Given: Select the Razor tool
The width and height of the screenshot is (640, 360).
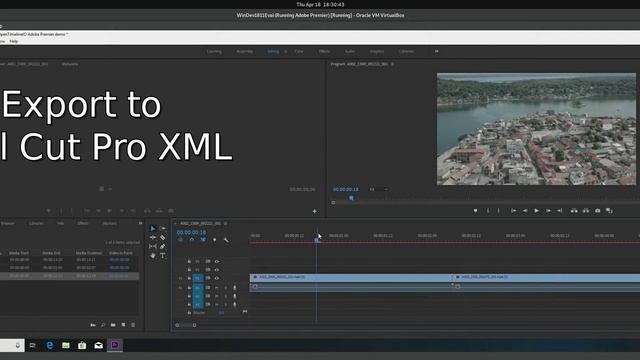Looking at the screenshot, I should (x=163, y=238).
